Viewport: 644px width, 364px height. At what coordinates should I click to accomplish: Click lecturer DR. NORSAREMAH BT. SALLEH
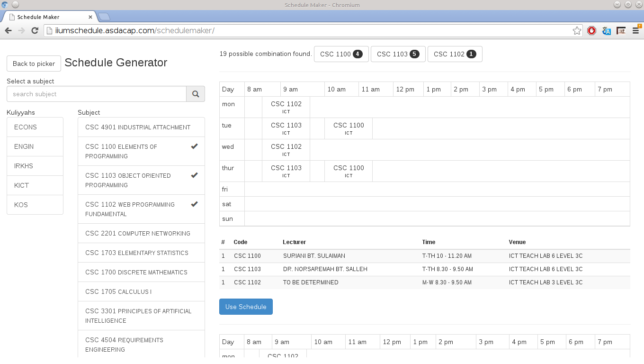325,269
